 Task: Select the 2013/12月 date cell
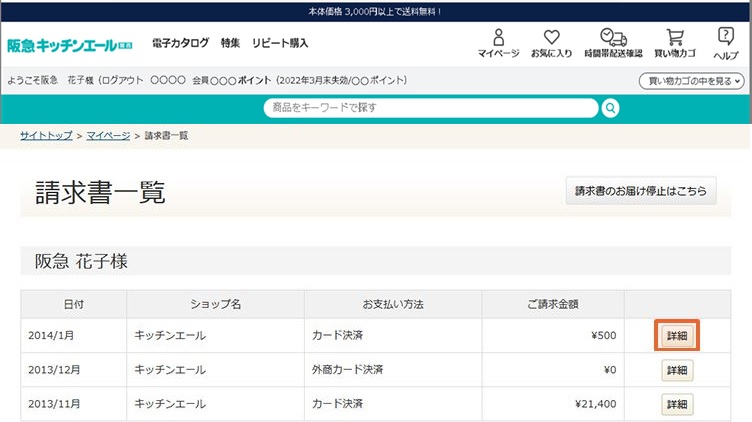73,370
